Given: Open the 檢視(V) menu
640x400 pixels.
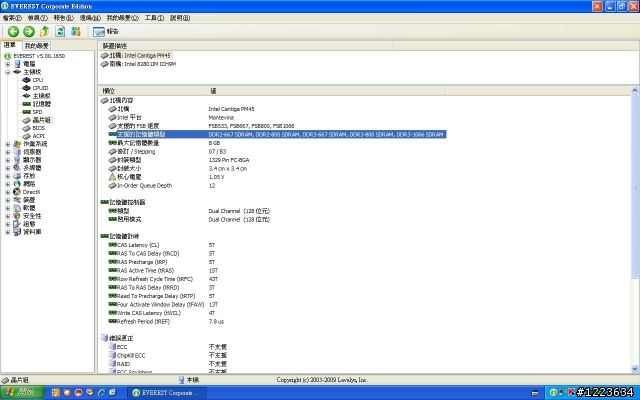Looking at the screenshot, I should 38,18.
